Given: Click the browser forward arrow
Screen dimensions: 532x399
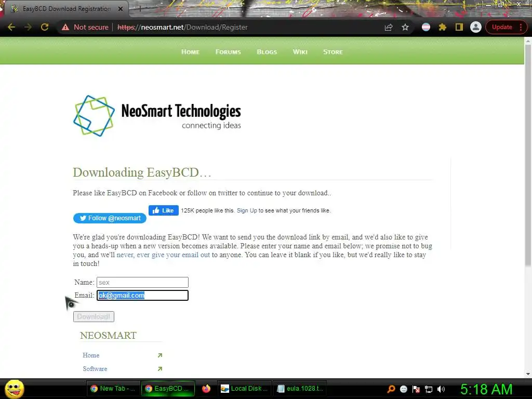Looking at the screenshot, I should 28,27.
